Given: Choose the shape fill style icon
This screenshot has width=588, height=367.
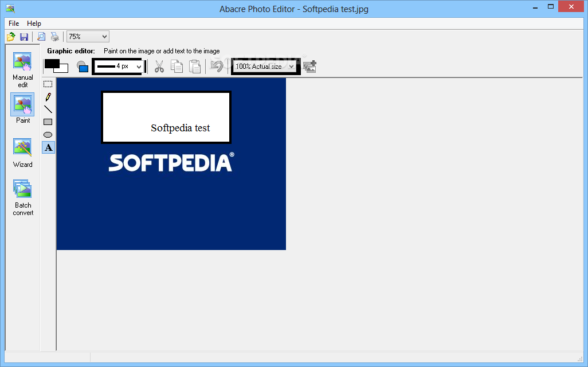Looking at the screenshot, I should click(83, 67).
